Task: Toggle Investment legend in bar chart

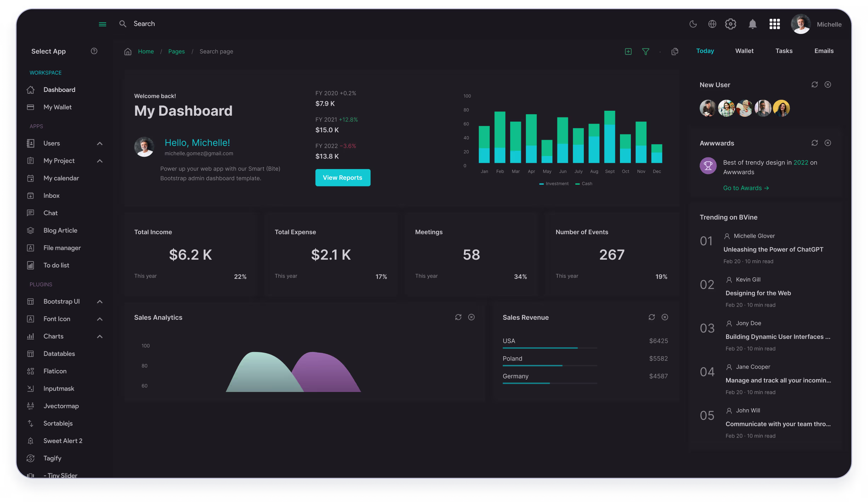Action: tap(554, 184)
